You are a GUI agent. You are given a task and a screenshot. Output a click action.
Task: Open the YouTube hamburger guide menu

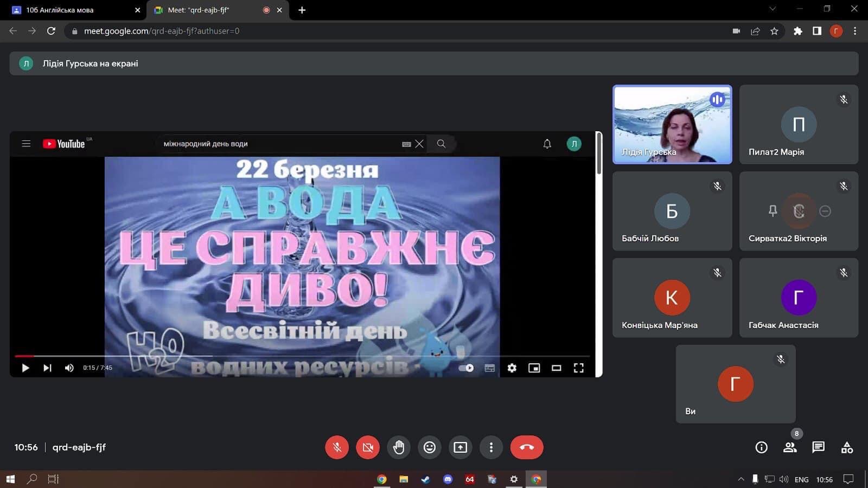point(26,144)
